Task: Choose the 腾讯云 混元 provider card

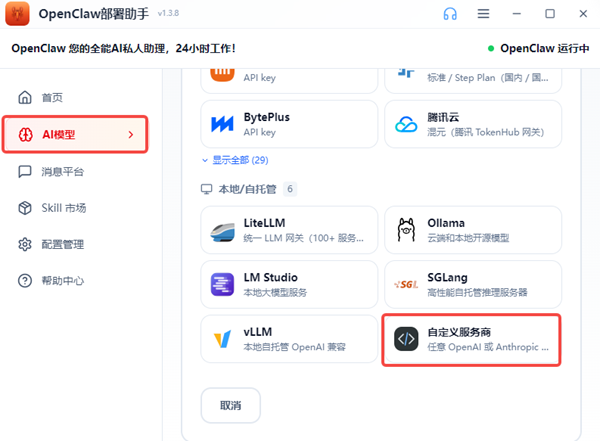Action: pyautogui.click(x=473, y=124)
